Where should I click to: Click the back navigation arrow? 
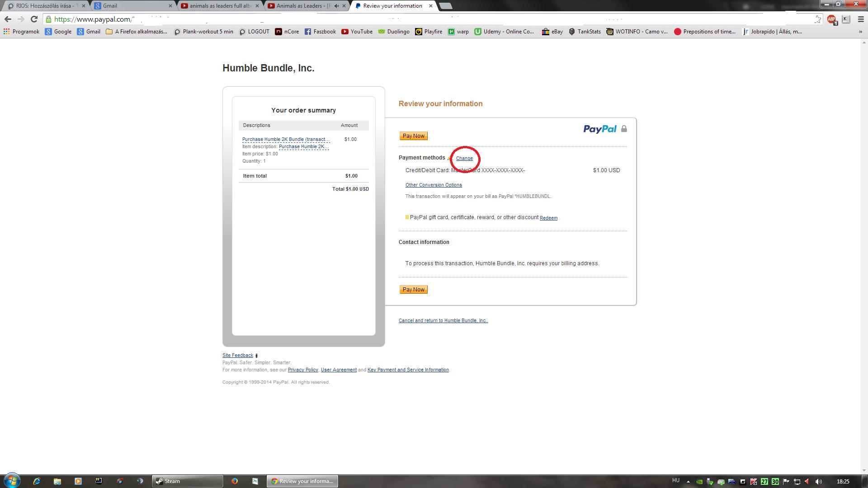pyautogui.click(x=8, y=19)
